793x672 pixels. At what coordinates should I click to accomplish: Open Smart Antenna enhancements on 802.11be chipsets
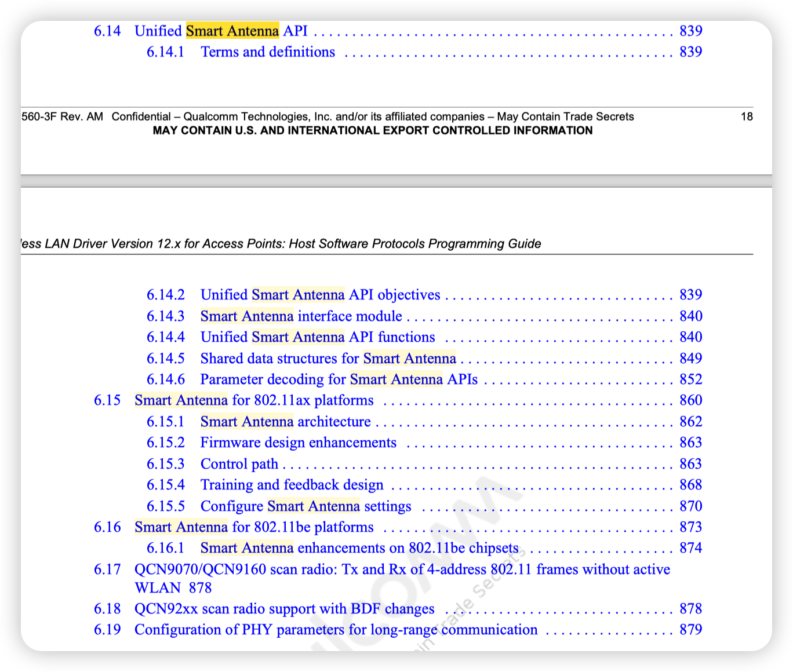(359, 548)
